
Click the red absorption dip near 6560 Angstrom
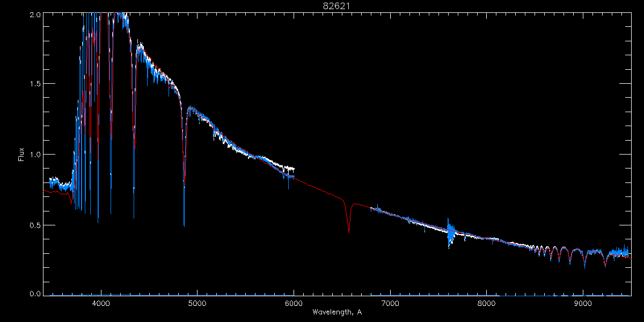tap(349, 217)
